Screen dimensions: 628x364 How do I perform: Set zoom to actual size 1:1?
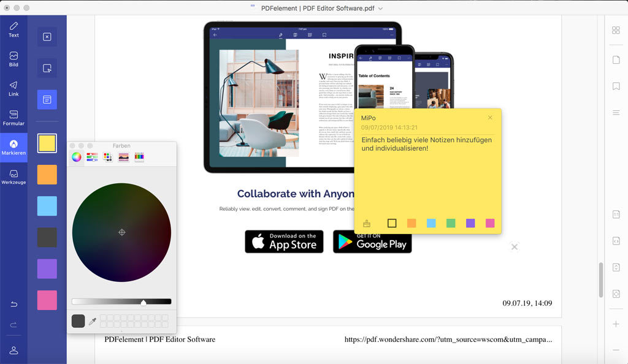coord(616,214)
